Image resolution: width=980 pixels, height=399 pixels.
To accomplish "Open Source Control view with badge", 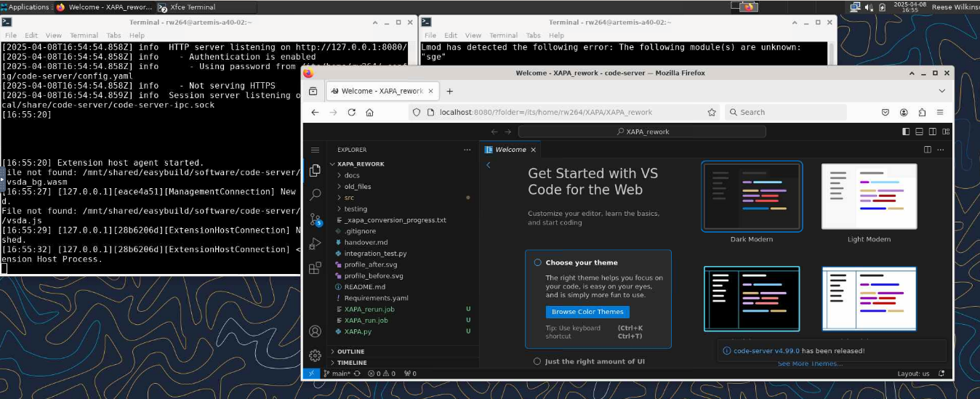I will (315, 219).
